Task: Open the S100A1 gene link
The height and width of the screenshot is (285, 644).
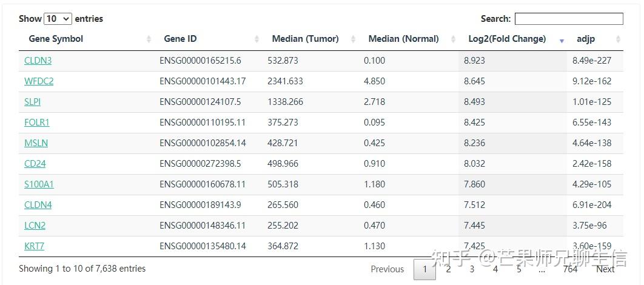Action: click(39, 184)
